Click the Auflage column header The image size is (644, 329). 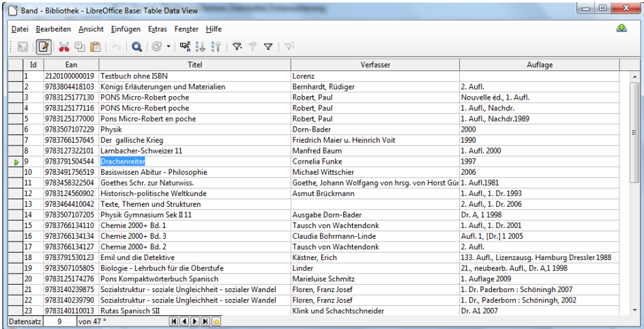540,65
